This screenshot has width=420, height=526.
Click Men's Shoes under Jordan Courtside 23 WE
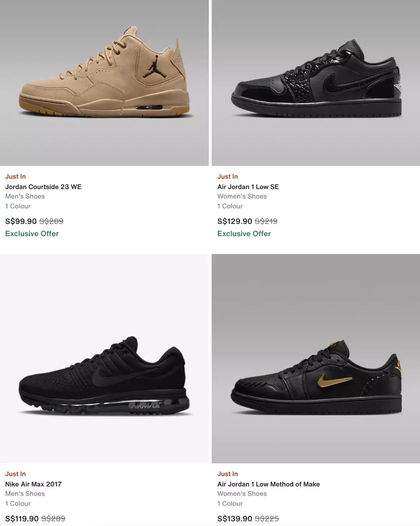tap(25, 196)
